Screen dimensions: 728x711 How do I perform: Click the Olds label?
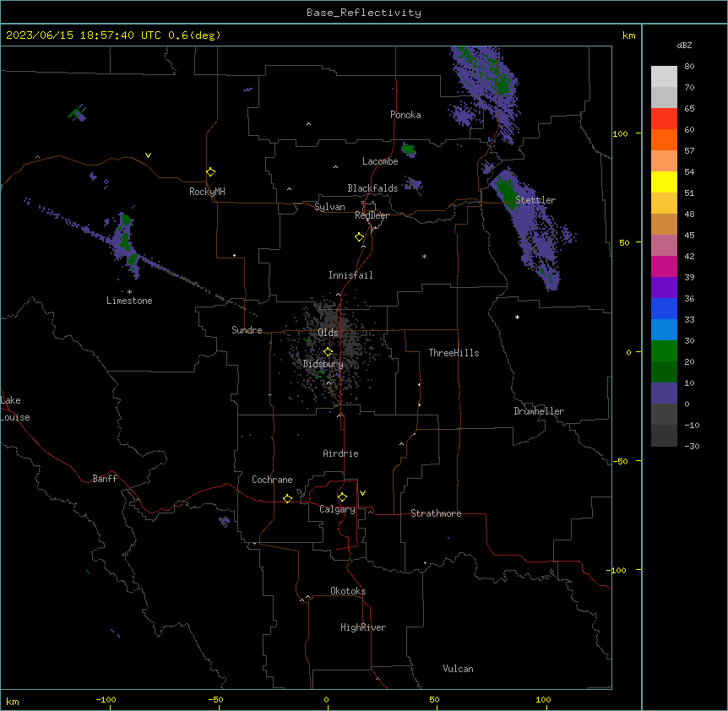tap(328, 333)
